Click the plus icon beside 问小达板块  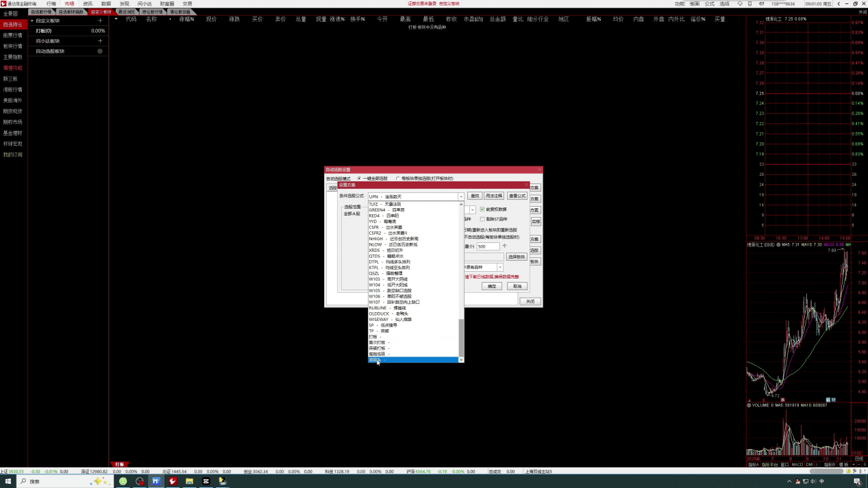pos(100,41)
